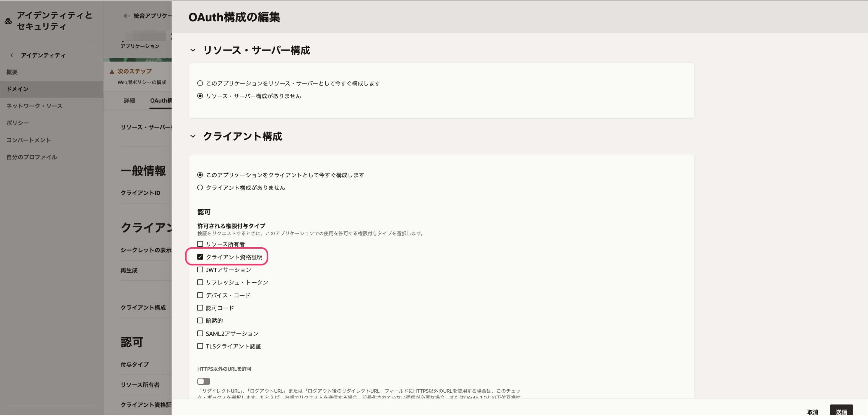Check the JWTアサーション checkbox
This screenshot has height=417, width=868.
point(200,269)
